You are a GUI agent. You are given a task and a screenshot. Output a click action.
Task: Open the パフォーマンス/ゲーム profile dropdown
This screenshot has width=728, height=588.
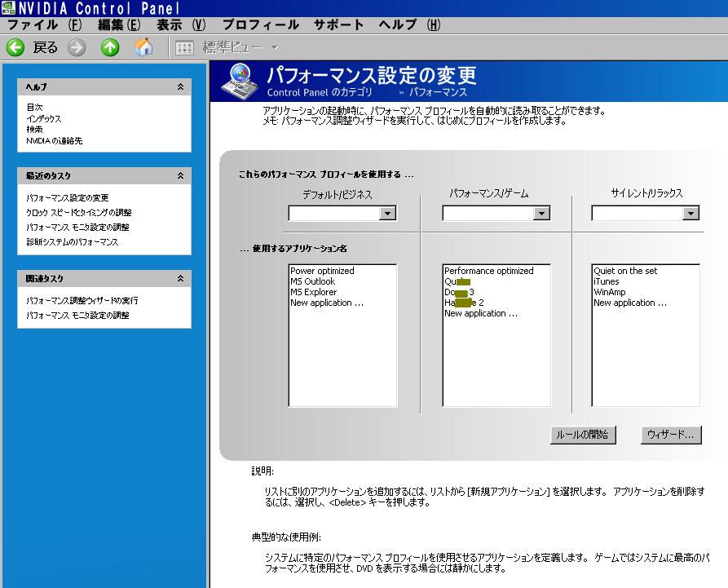point(541,213)
